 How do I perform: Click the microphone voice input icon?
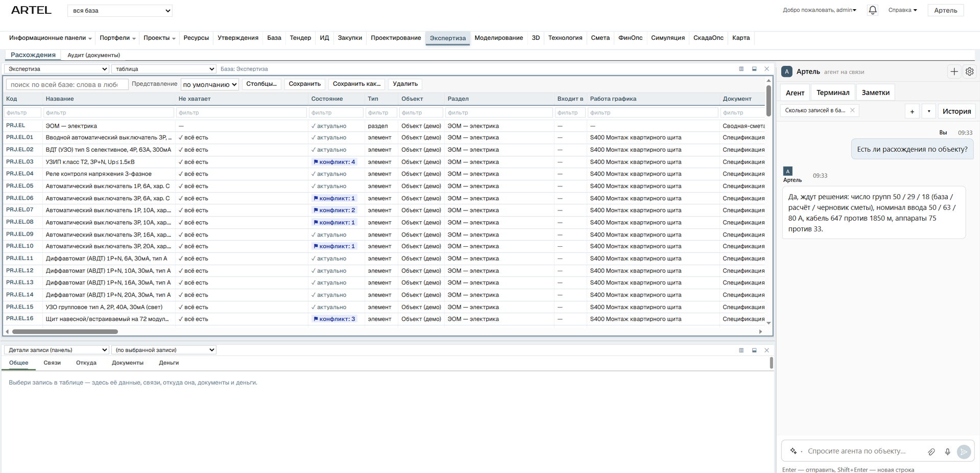point(947,452)
